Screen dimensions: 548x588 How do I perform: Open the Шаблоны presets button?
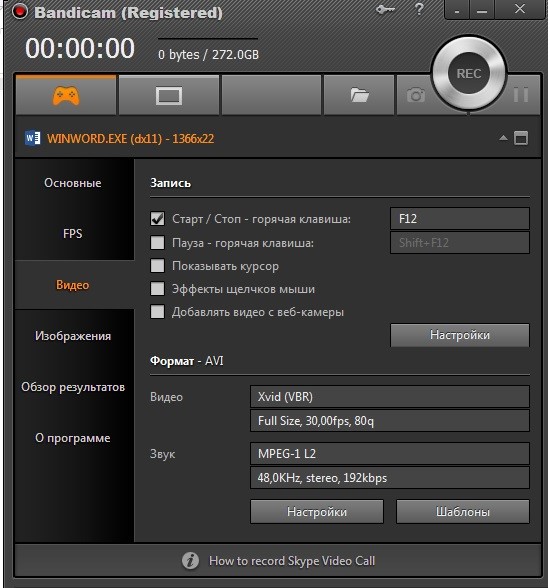tap(463, 512)
